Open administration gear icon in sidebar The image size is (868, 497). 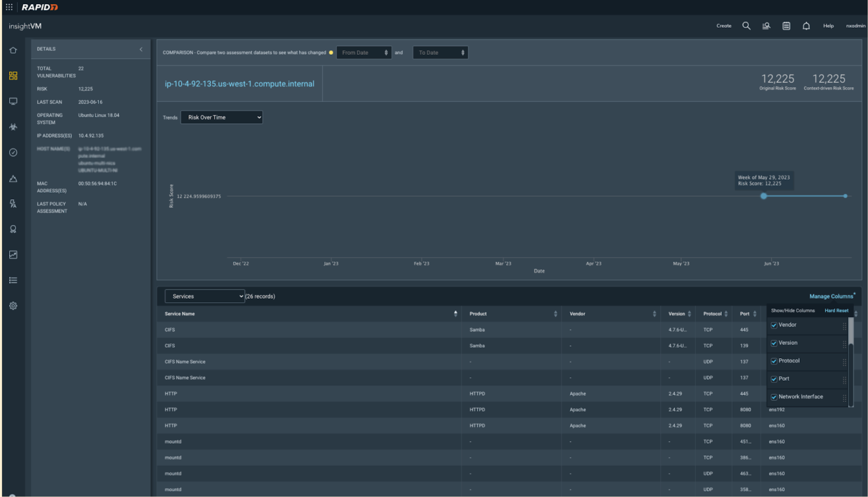click(x=13, y=306)
